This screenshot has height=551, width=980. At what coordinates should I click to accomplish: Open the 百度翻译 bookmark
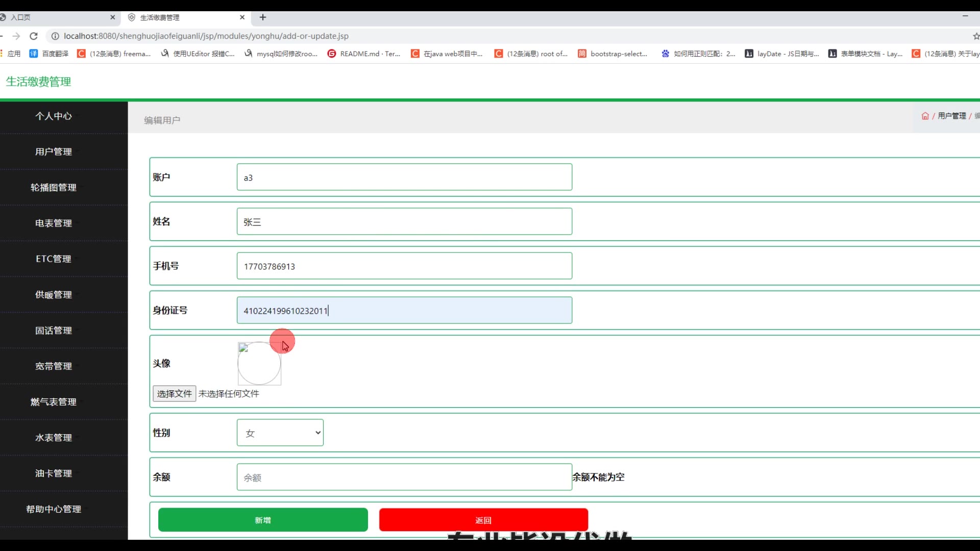(49, 54)
